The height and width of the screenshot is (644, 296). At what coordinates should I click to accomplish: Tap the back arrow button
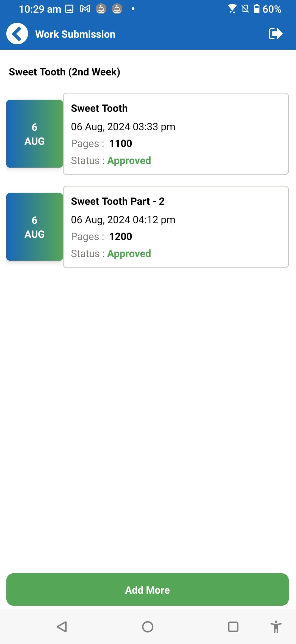point(17,34)
